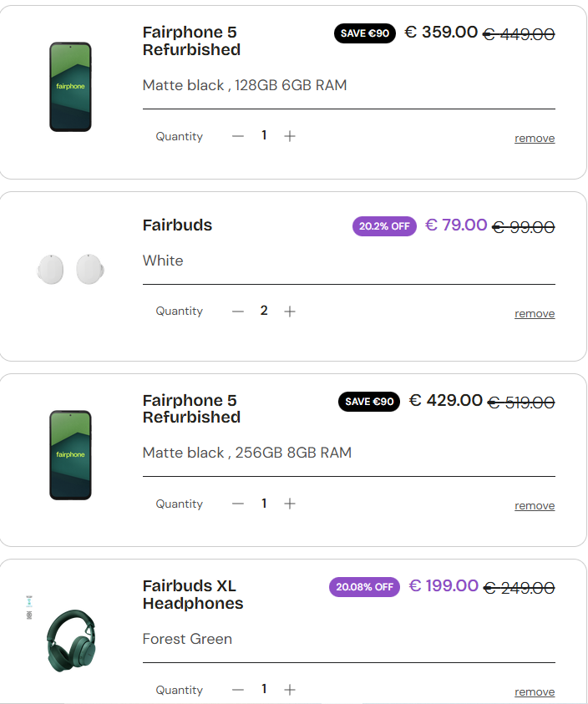Decrease quantity of Fairphone 5 256GB

coord(238,504)
